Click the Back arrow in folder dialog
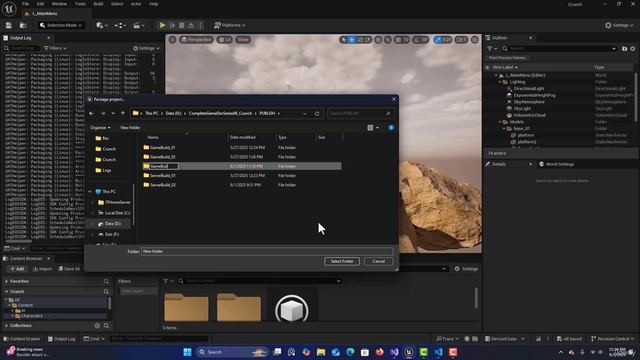The image size is (640, 360). click(91, 113)
